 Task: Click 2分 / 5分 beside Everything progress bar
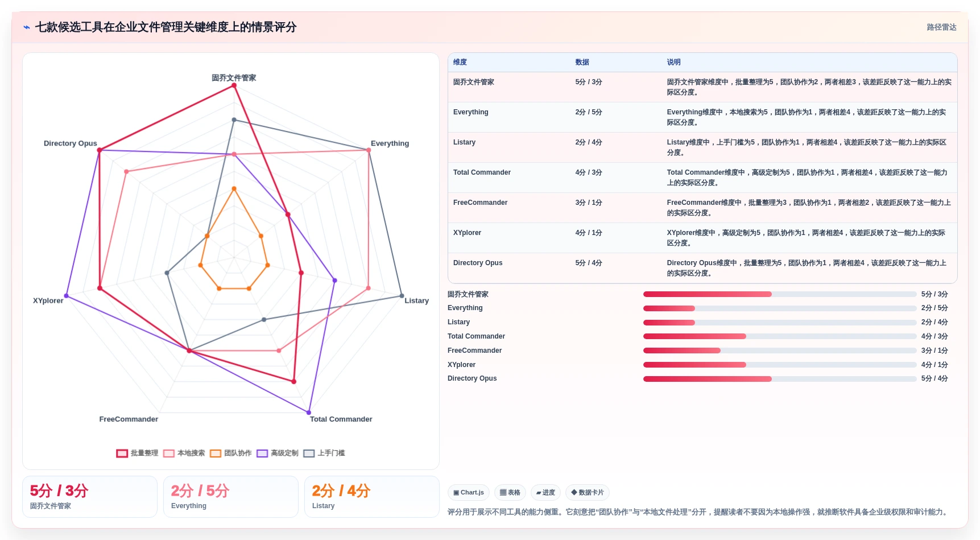pyautogui.click(x=934, y=308)
